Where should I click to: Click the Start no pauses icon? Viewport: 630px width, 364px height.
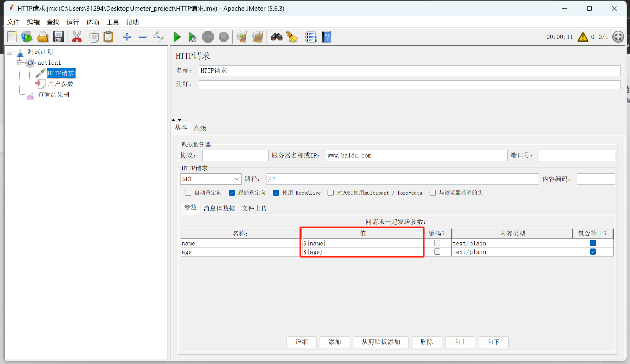tap(192, 37)
